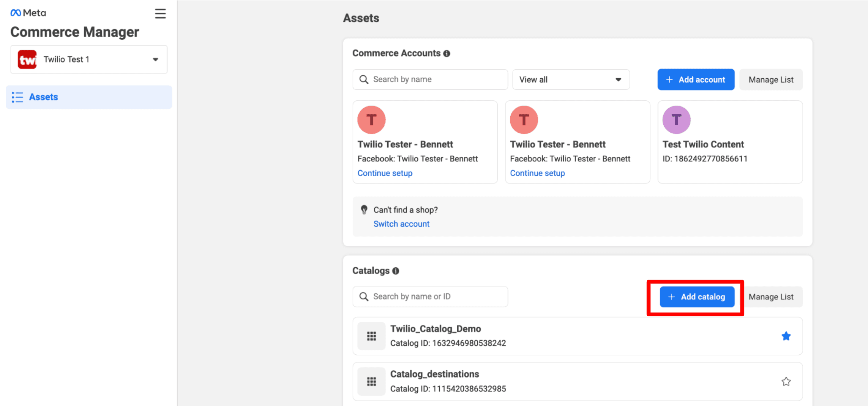The height and width of the screenshot is (406, 868).
Task: Favorite the Catalog_destinations catalog
Action: tap(786, 381)
